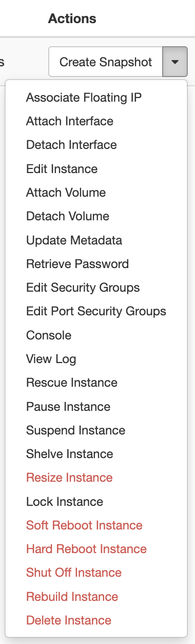Select Edit Port Security Groups
This screenshot has height=644, width=195.
coord(96,311)
